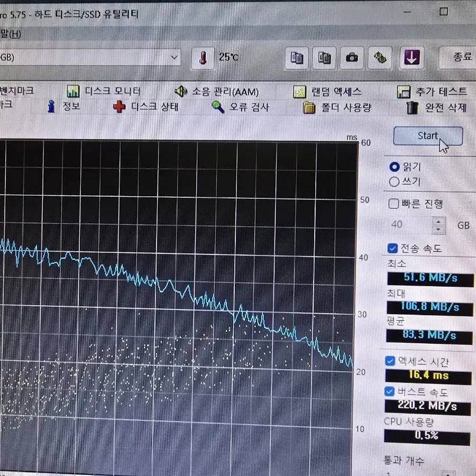This screenshot has width=476, height=476.
Task: Click the Start benchmark button
Action: pyautogui.click(x=428, y=136)
